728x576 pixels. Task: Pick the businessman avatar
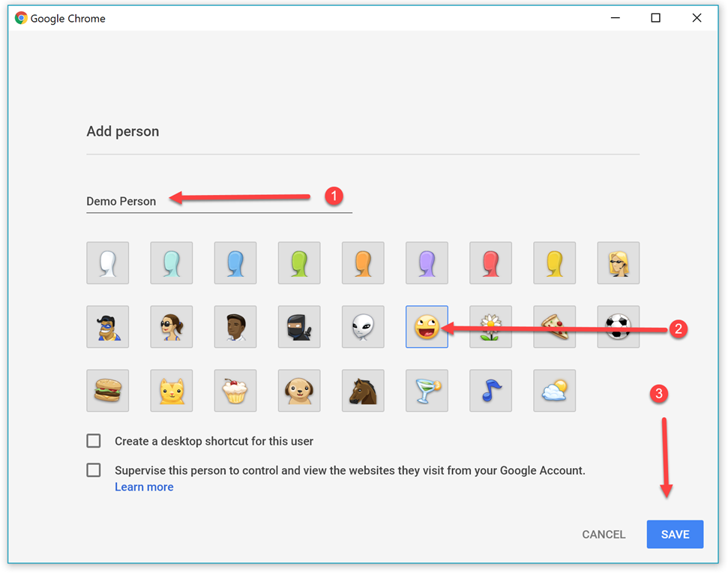tap(235, 326)
